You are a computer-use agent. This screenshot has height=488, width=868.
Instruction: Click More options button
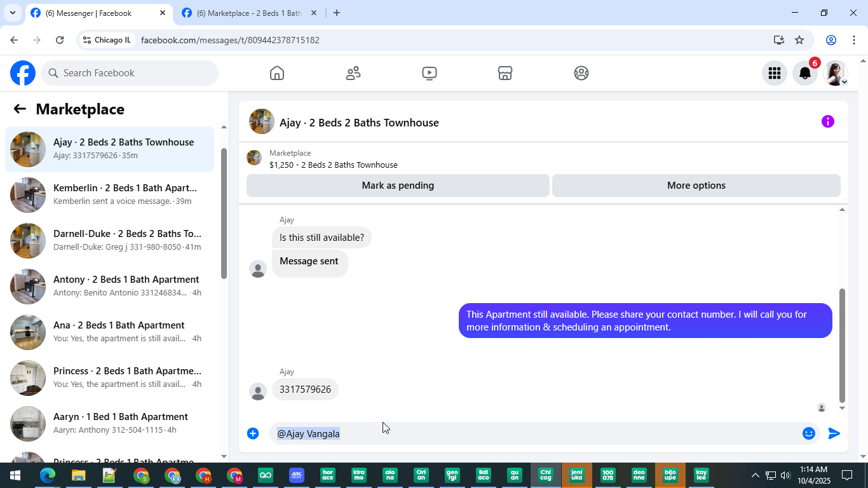click(x=696, y=186)
